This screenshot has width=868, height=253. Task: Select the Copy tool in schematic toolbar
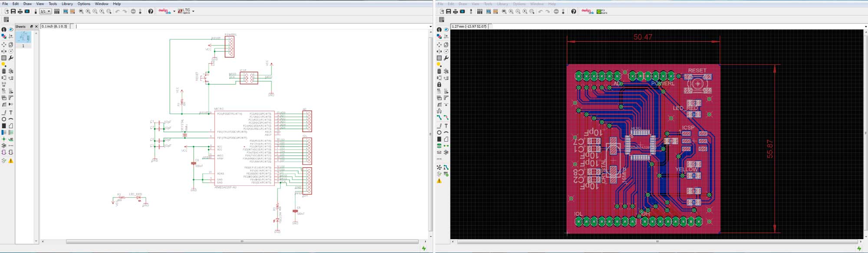click(11, 45)
